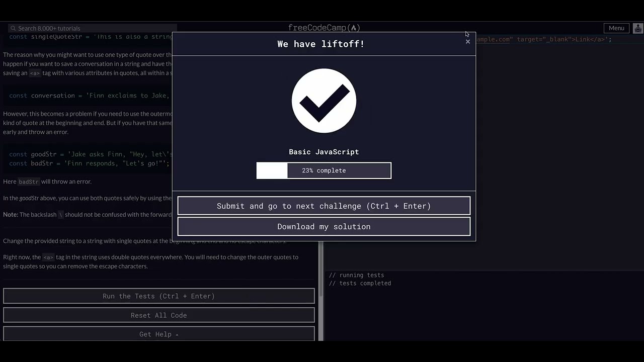The image size is (644, 362).
Task: Click the 'const goodStr' code line
Action: point(91,154)
